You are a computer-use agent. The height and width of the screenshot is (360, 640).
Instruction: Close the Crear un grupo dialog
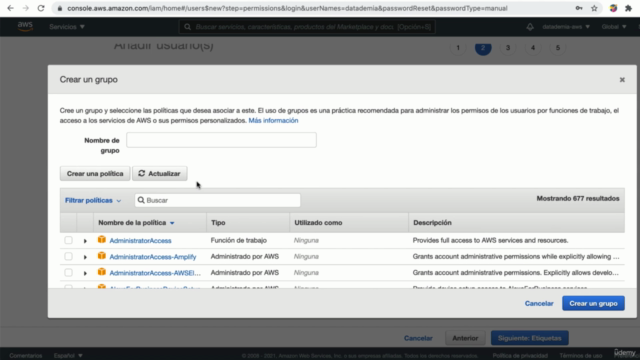click(x=622, y=80)
